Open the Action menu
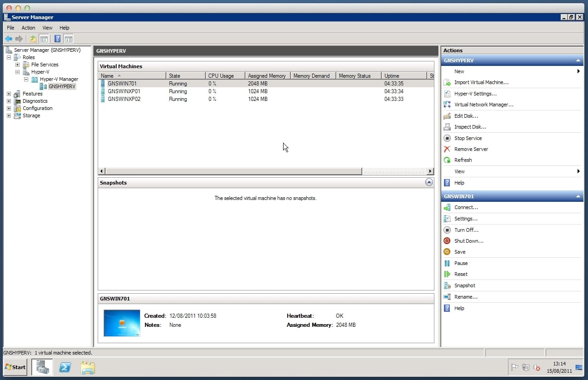The image size is (588, 380). click(x=28, y=28)
